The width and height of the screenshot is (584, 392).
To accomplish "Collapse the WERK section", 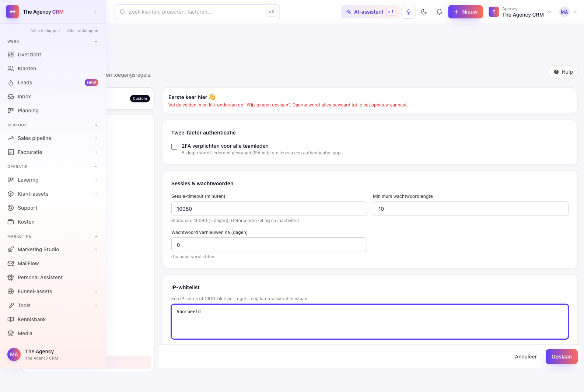I will click(x=96, y=42).
